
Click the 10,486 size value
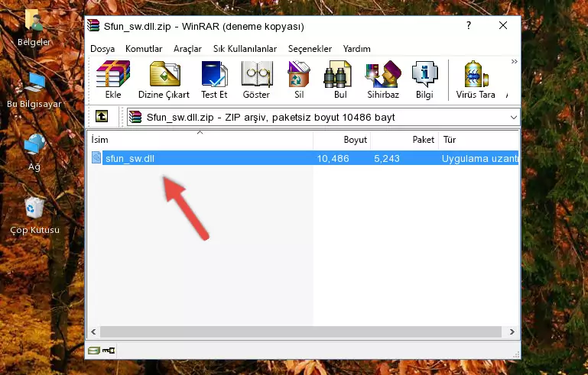[x=333, y=158]
